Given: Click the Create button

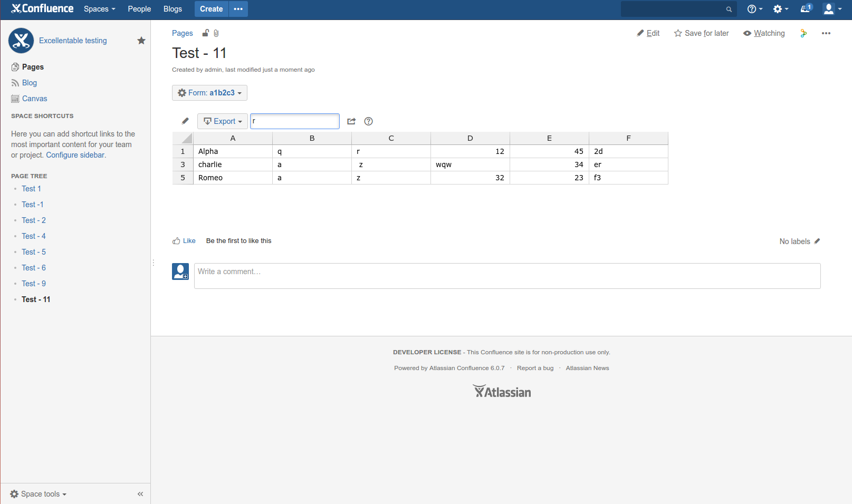Looking at the screenshot, I should click(211, 9).
